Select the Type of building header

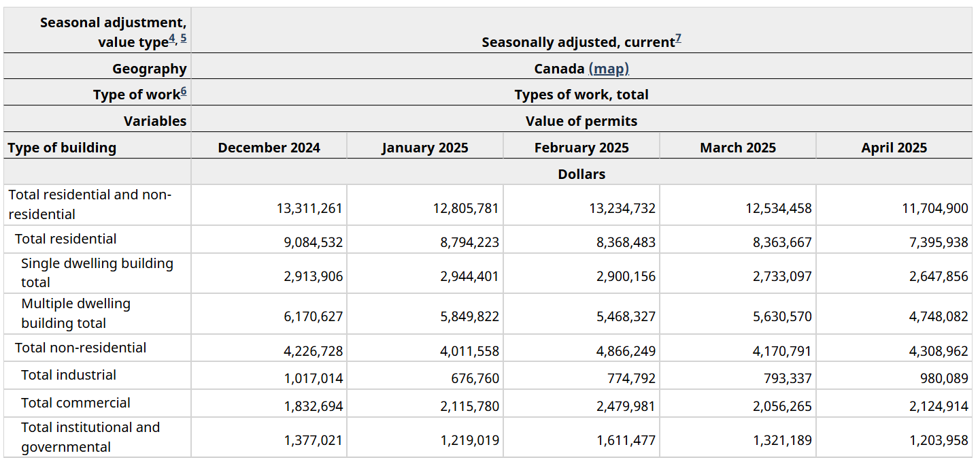pos(62,148)
